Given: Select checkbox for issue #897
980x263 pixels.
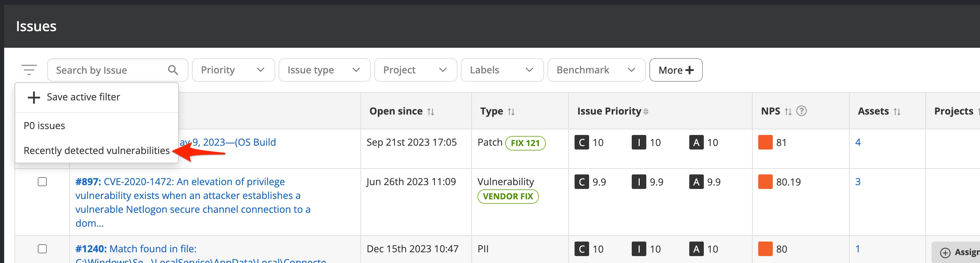Looking at the screenshot, I should click(42, 182).
